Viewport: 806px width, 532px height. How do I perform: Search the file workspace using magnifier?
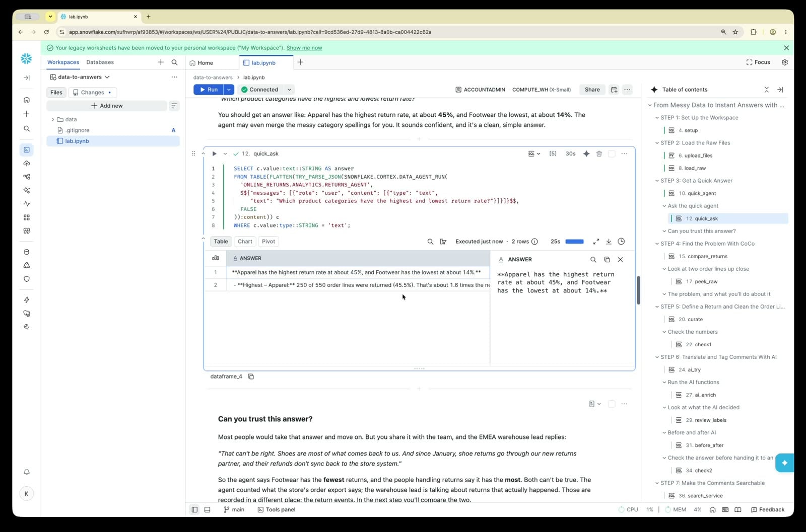tap(174, 62)
